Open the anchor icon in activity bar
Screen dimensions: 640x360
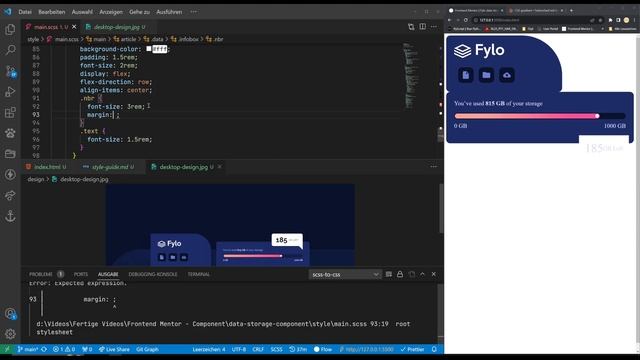click(10, 216)
